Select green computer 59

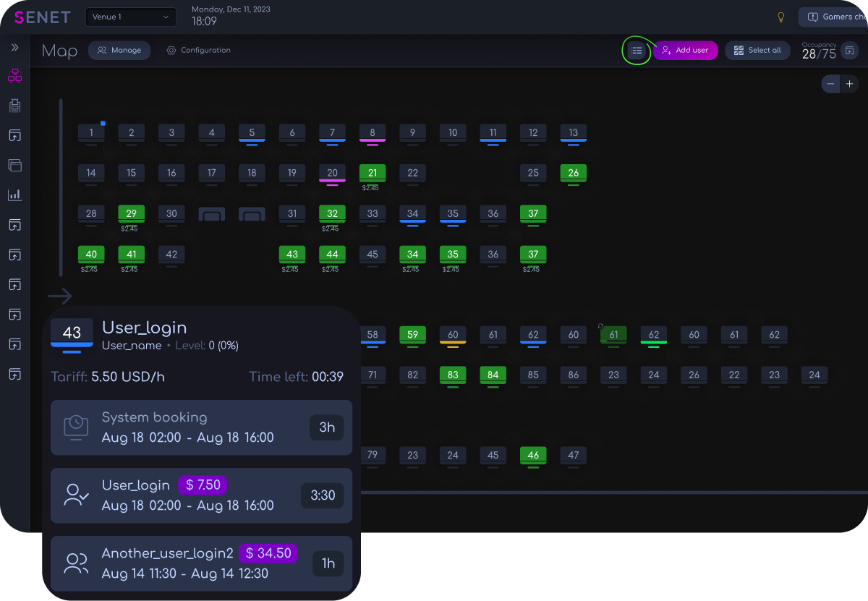pyautogui.click(x=412, y=335)
